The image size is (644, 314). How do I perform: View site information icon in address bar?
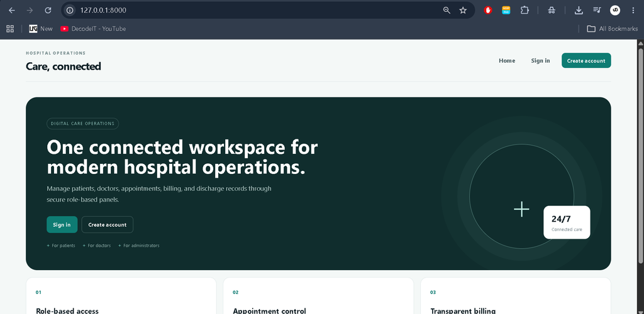(70, 10)
